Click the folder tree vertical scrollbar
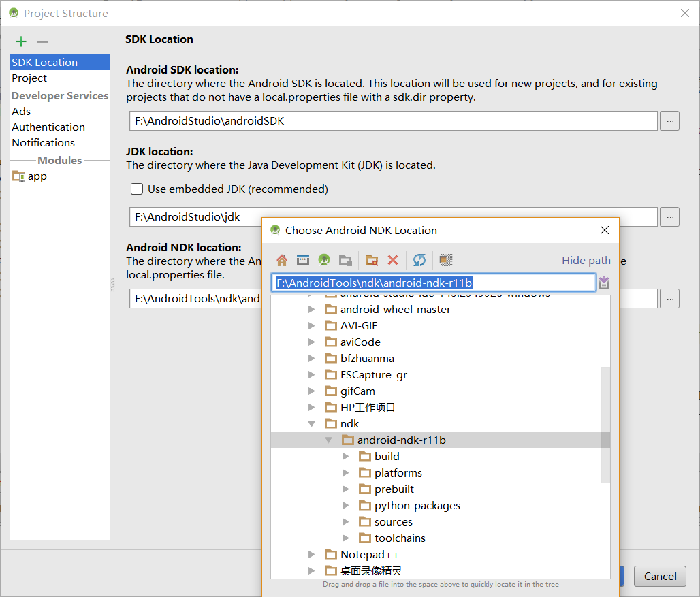Image resolution: width=700 pixels, height=597 pixels. [x=605, y=425]
